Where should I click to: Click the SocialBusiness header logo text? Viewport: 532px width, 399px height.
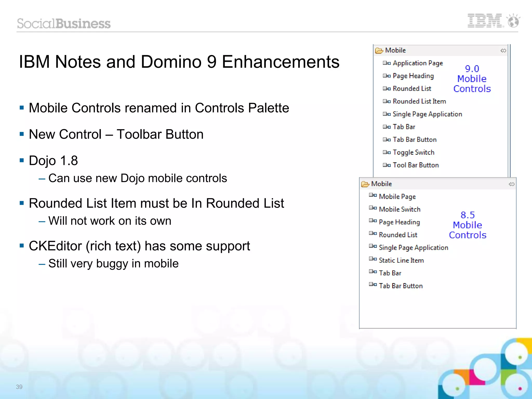[64, 23]
